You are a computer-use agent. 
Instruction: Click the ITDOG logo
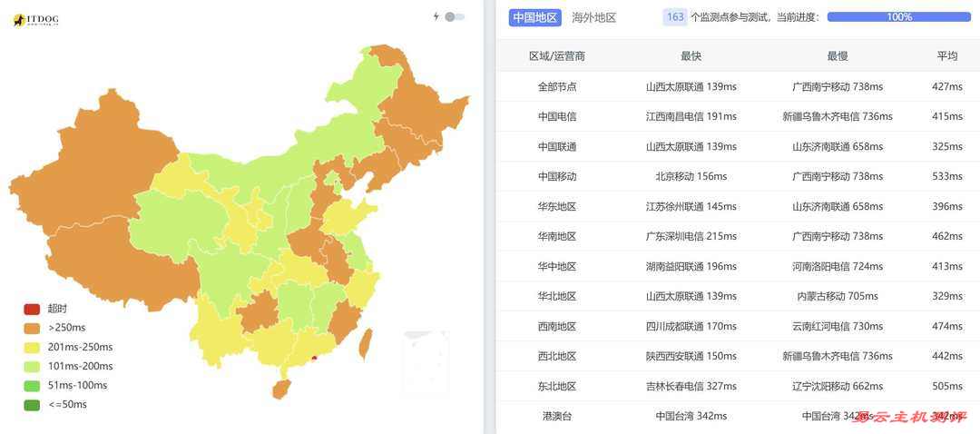tap(35, 21)
